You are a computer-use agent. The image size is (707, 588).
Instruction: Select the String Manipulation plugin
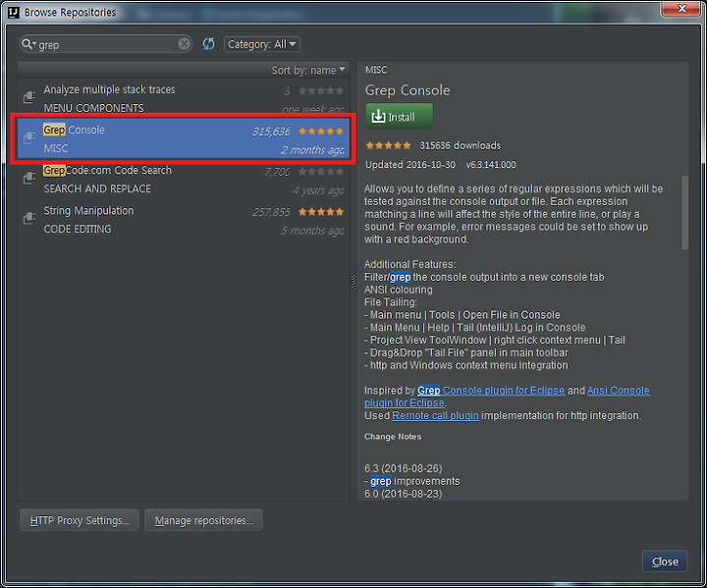pos(183,220)
